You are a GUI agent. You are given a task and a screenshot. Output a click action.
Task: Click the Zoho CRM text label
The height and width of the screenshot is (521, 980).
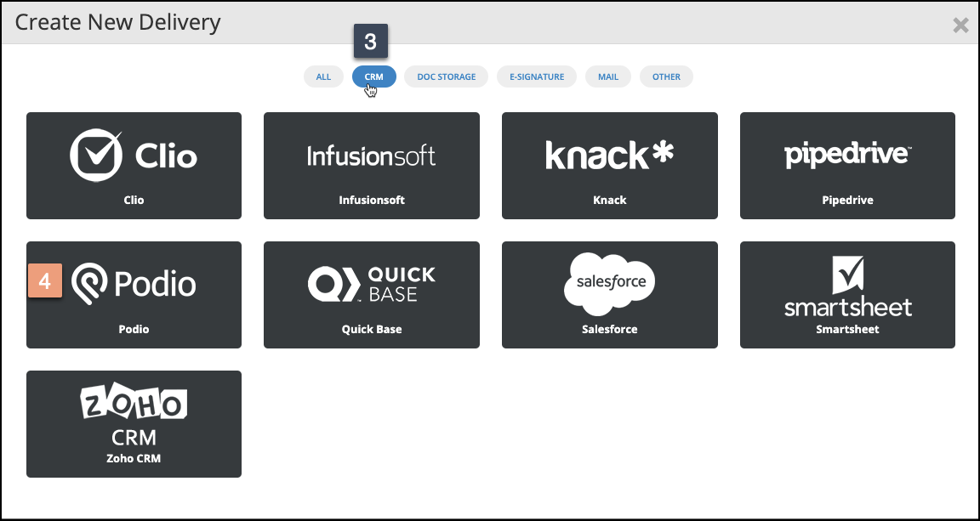[x=134, y=458]
